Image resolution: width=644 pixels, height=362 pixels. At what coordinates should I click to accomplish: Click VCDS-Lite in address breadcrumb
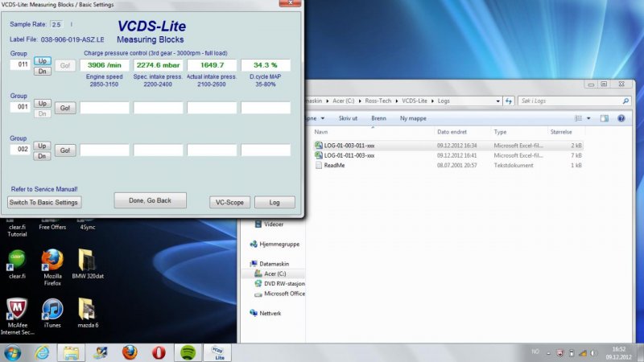[414, 101]
